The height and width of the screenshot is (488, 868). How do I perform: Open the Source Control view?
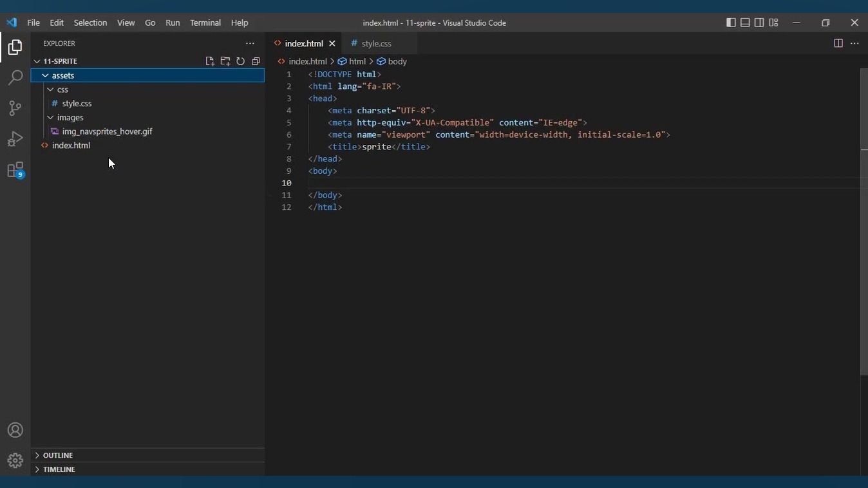[x=15, y=108]
